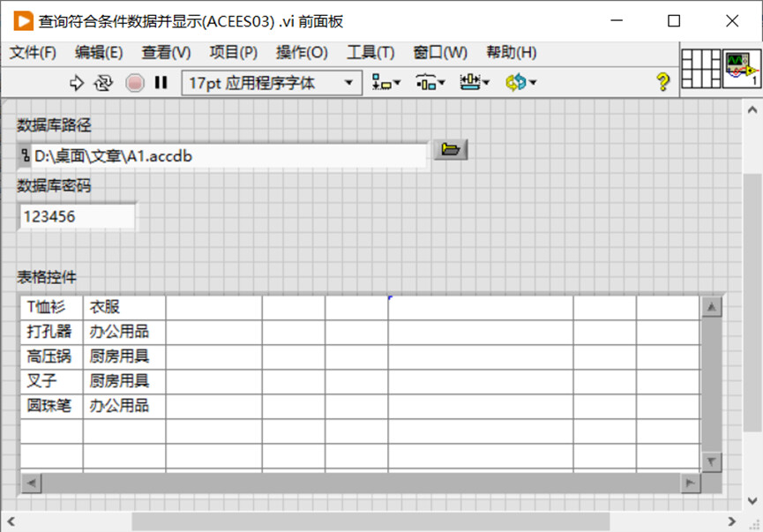Open the Context Help question mark
Viewport: 763px width, 532px height.
(x=662, y=82)
